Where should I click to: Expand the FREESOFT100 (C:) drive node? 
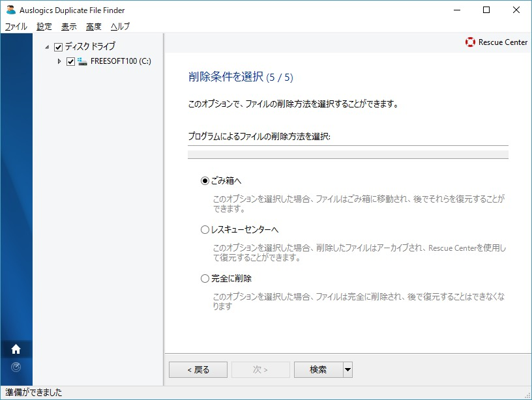click(59, 61)
